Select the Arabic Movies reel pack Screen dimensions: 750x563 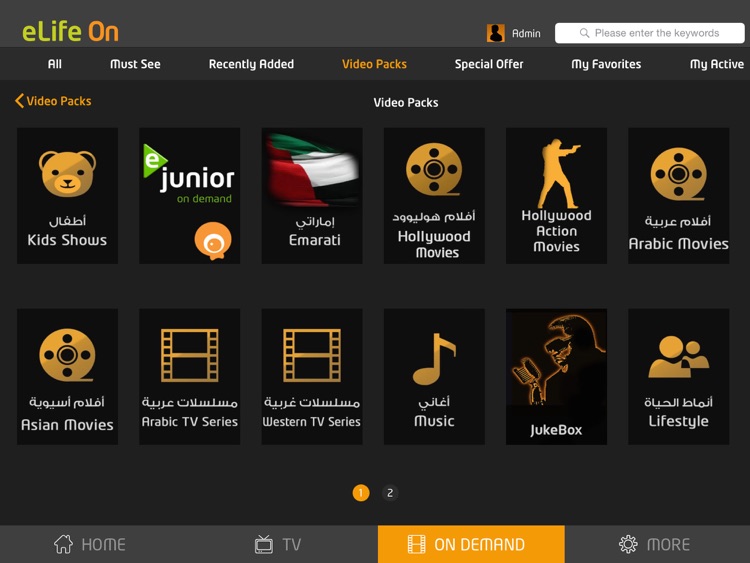(679, 196)
